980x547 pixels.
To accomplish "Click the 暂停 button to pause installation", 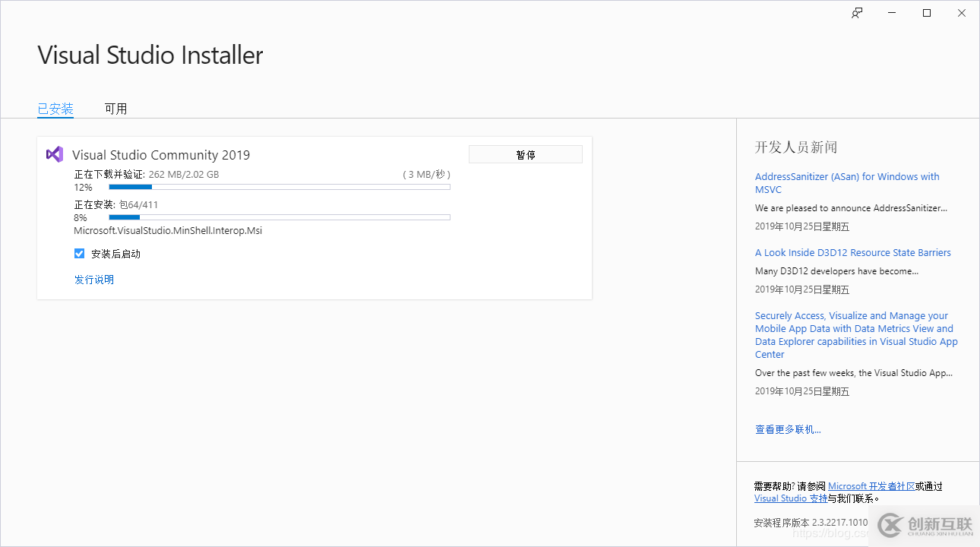I will (x=526, y=154).
